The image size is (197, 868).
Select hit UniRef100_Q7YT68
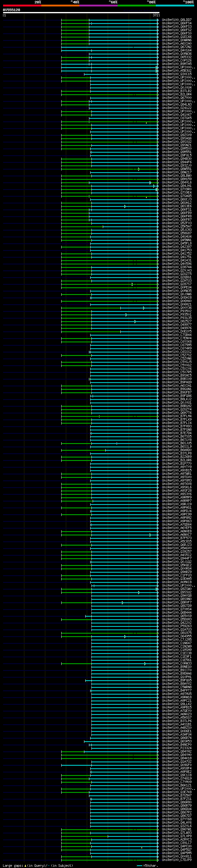pyautogui.click(x=177, y=819)
